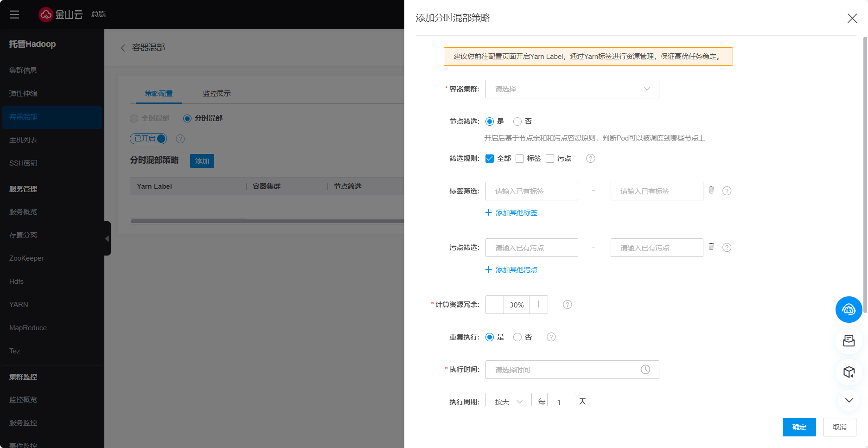Click 确定 to confirm the strategy
868x448 pixels.
pyautogui.click(x=799, y=427)
